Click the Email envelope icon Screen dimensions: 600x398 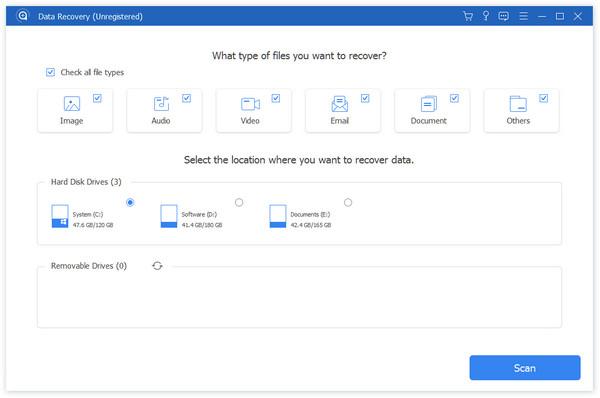click(x=339, y=104)
